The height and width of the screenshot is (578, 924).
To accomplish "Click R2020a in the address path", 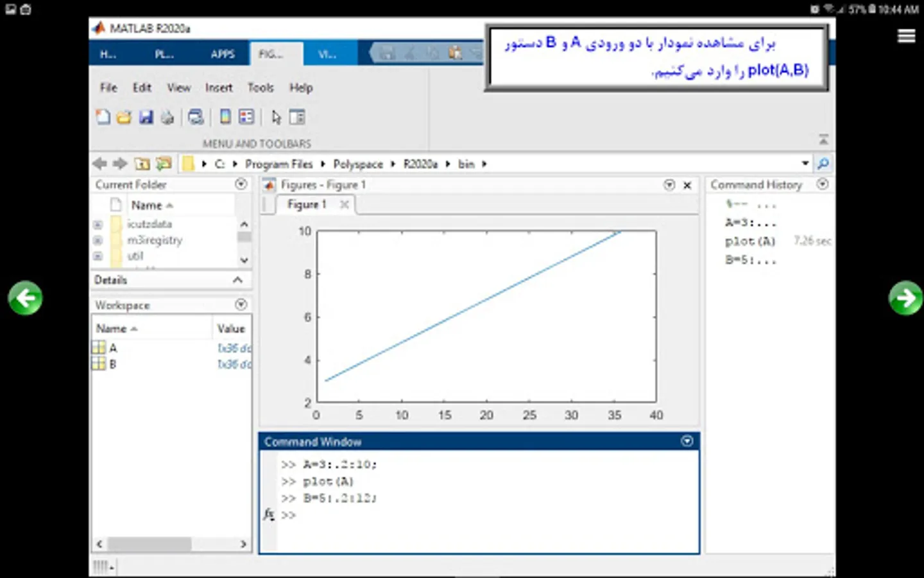I will 420,164.
